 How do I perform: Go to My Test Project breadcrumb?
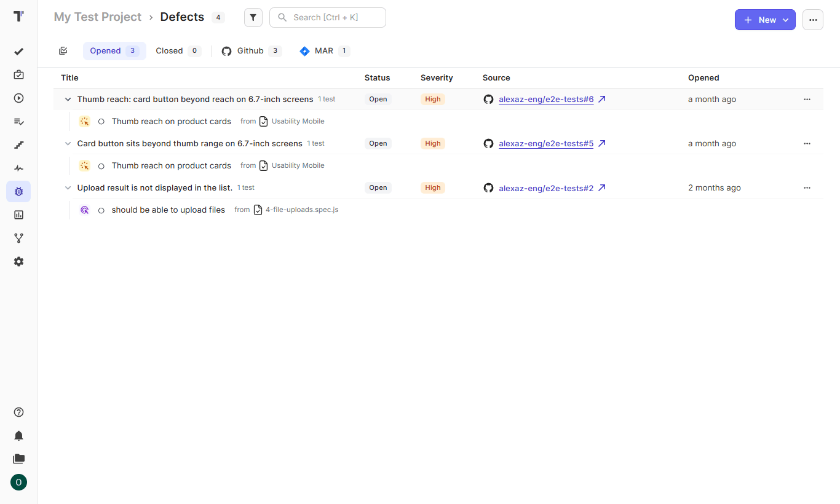pyautogui.click(x=98, y=17)
